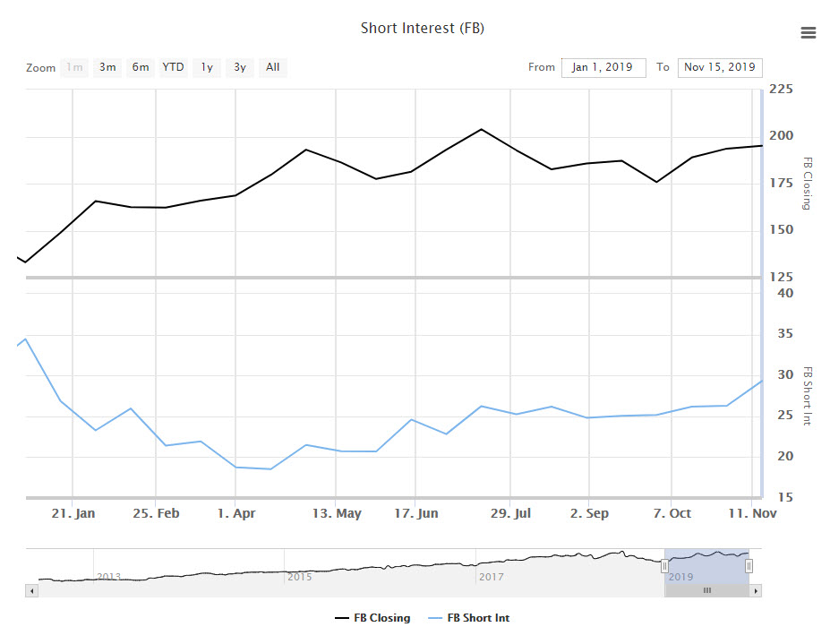Select the 1y zoom range

(x=207, y=67)
